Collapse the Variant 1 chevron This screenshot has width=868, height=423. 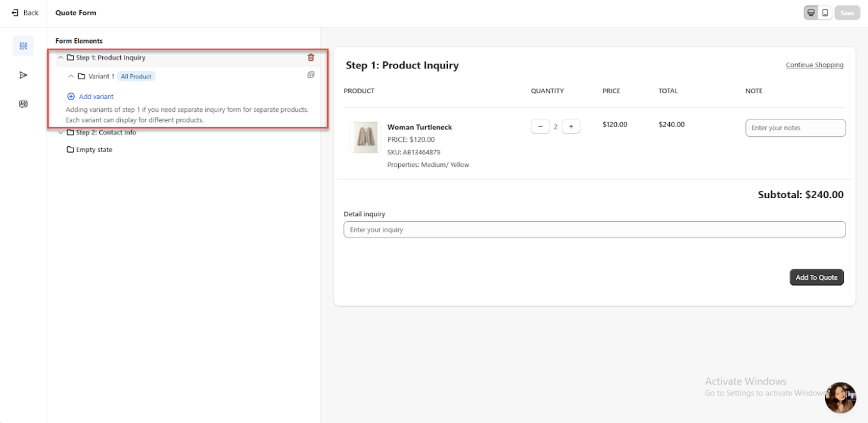click(71, 77)
